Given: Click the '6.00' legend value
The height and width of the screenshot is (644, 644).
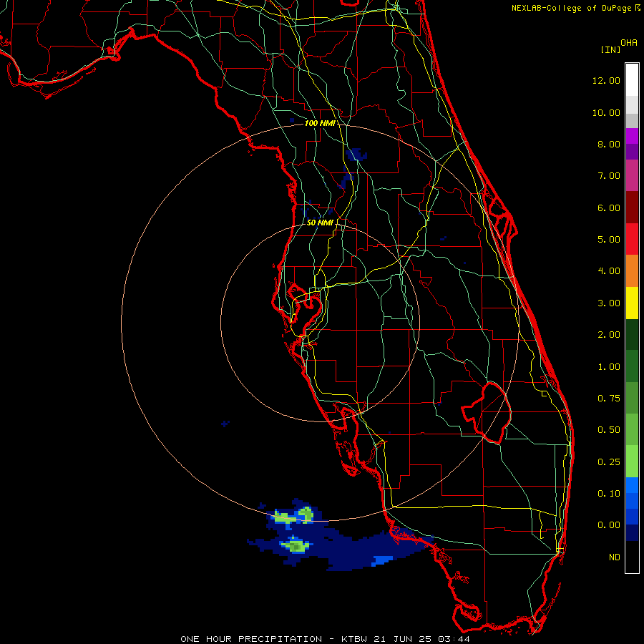Looking at the screenshot, I should tap(609, 208).
